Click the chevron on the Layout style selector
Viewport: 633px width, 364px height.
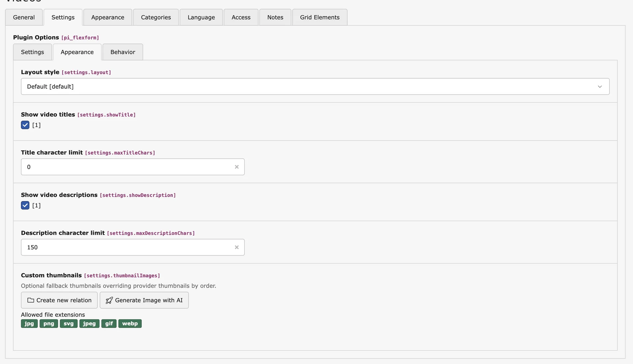coord(599,86)
